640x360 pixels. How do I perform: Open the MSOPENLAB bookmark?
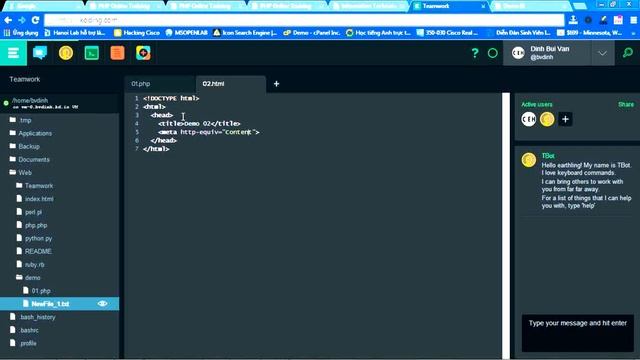pos(187,33)
